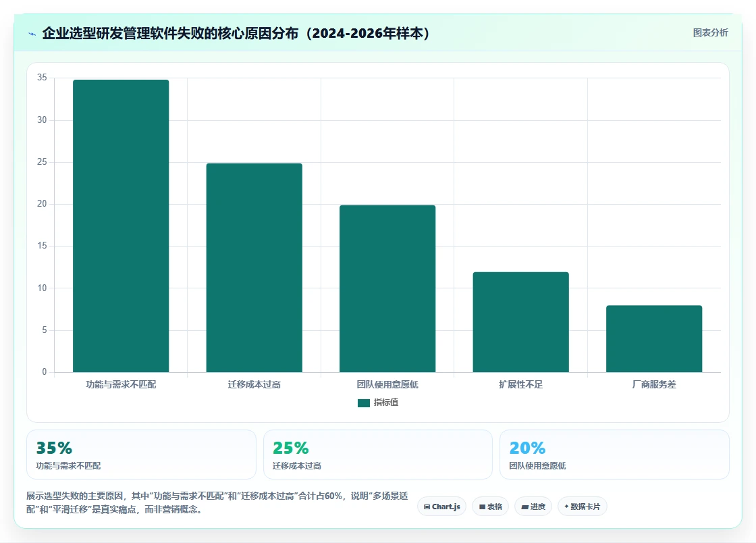Click the 图表分析 label in the header
756x543 pixels.
pyautogui.click(x=710, y=33)
